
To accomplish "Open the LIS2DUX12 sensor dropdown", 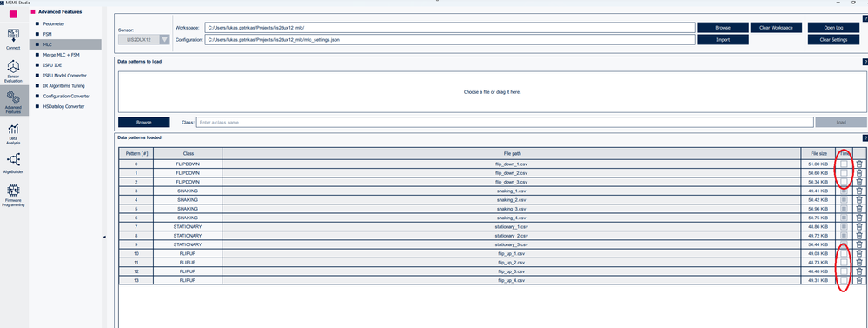I will coord(144,39).
